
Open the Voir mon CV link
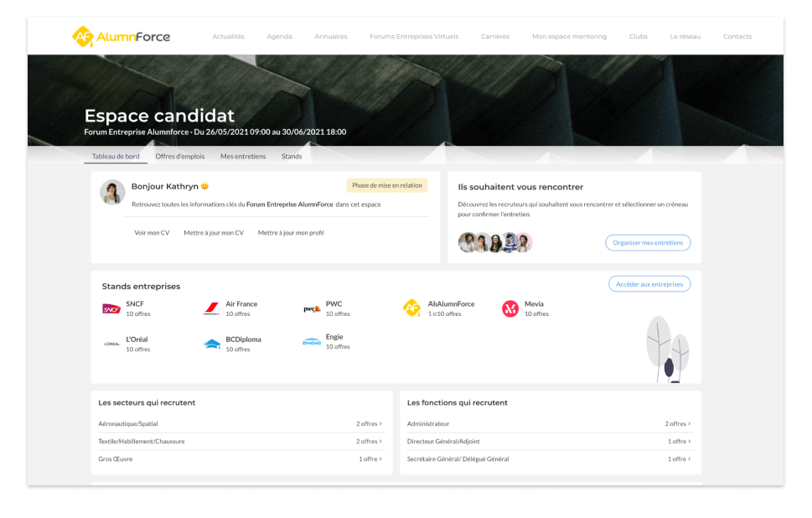(x=152, y=233)
